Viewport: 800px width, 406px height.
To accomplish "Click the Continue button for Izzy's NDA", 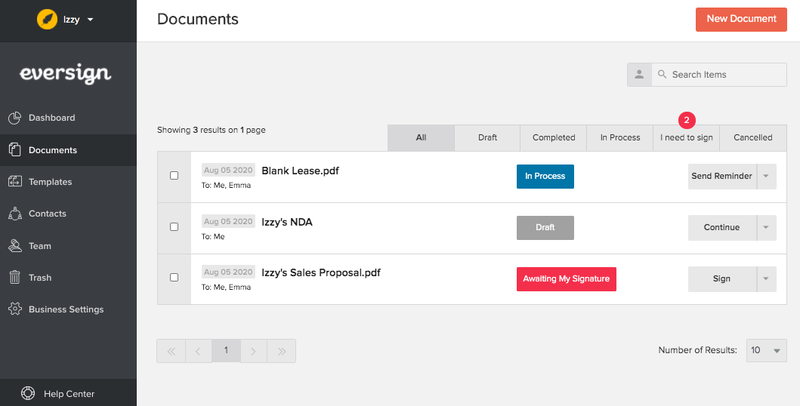I will (x=722, y=227).
